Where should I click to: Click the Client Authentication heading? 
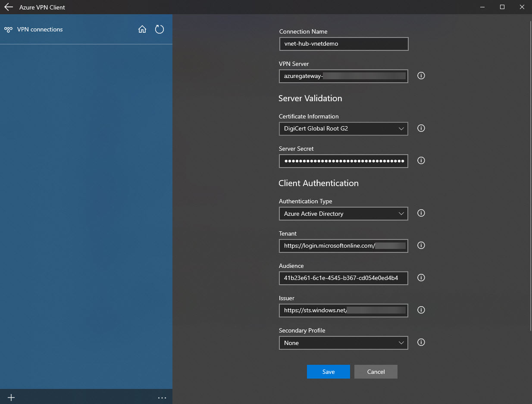tap(319, 183)
